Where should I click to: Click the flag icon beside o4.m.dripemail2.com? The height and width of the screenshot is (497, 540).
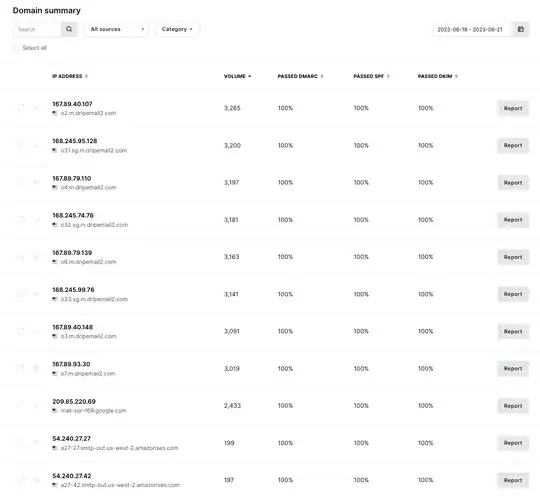click(x=54, y=187)
